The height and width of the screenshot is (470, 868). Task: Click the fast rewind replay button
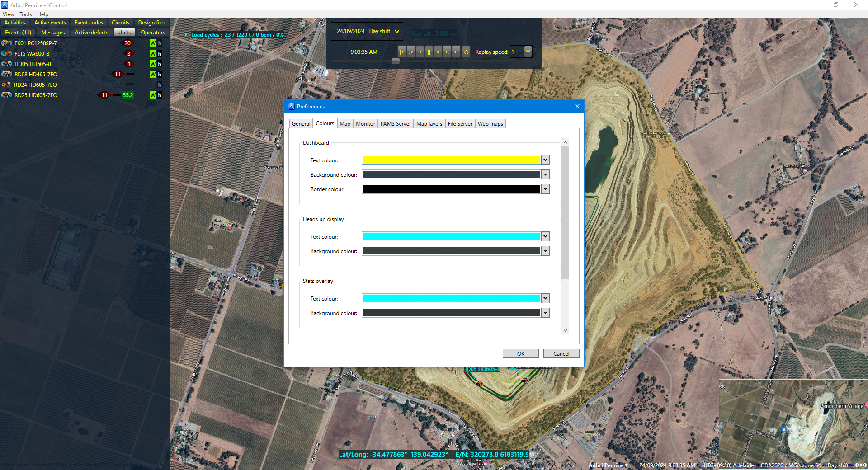pyautogui.click(x=410, y=52)
